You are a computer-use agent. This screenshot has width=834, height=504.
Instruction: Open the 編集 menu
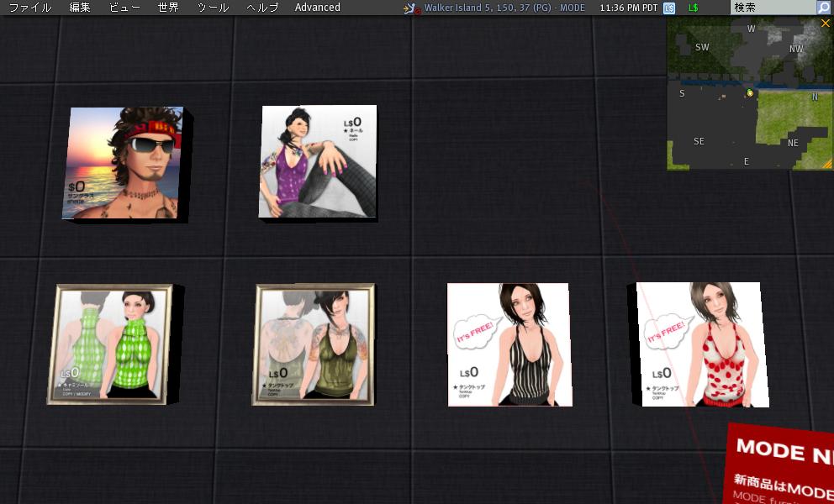click(80, 8)
